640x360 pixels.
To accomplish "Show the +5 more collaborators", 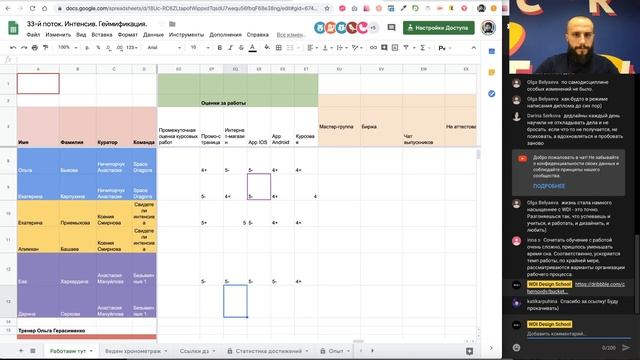I will coord(373,28).
